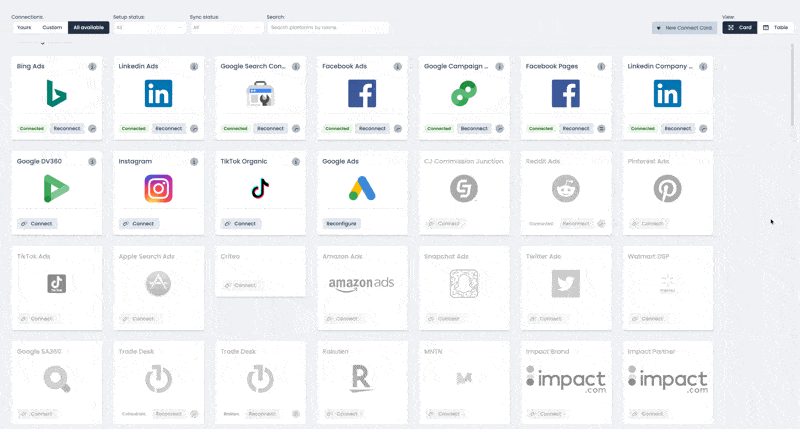The height and width of the screenshot is (429, 800).
Task: Connect Google DV360
Action: click(37, 223)
